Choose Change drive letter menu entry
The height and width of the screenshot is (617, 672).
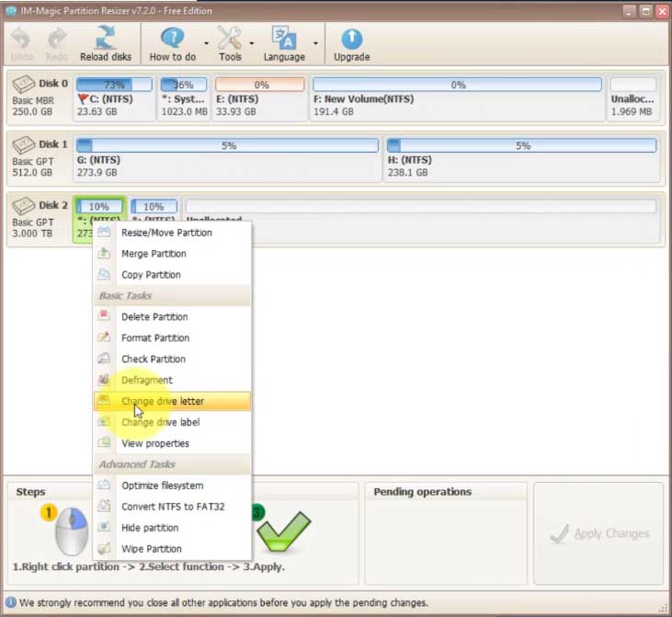point(172,401)
